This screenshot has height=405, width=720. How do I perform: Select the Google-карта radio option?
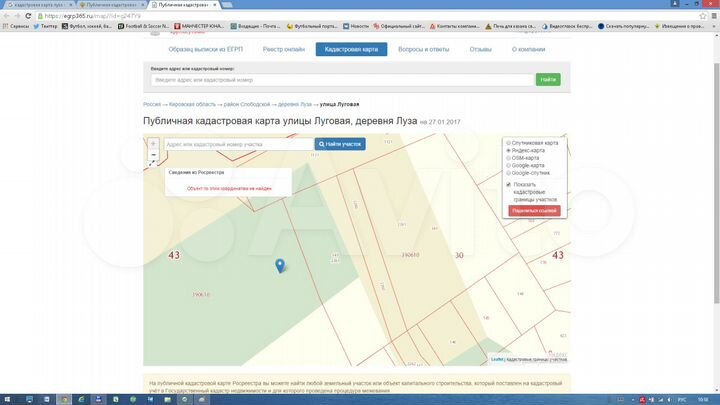coord(508,165)
